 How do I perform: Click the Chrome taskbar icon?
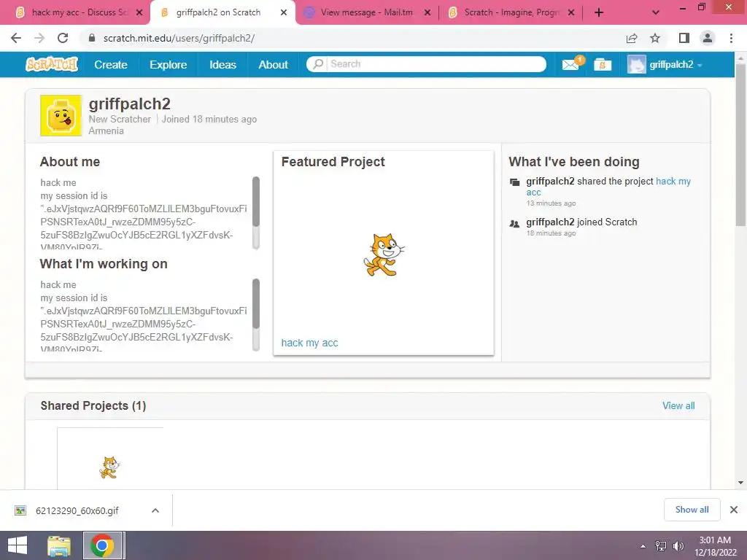coord(102,545)
